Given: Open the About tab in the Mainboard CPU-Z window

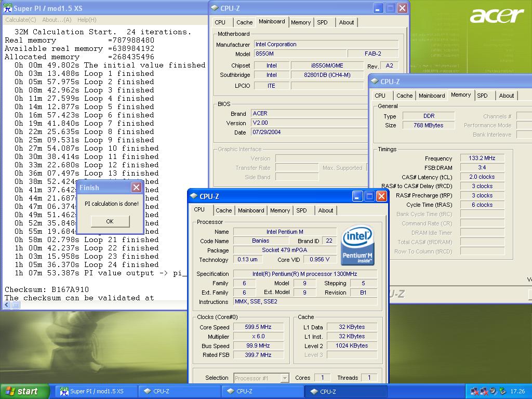Looking at the screenshot, I should pos(346,22).
